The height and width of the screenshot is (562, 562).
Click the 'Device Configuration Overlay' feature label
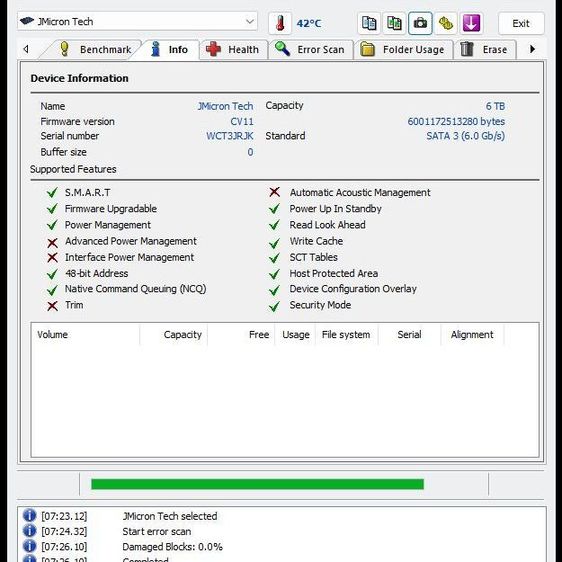(x=353, y=289)
